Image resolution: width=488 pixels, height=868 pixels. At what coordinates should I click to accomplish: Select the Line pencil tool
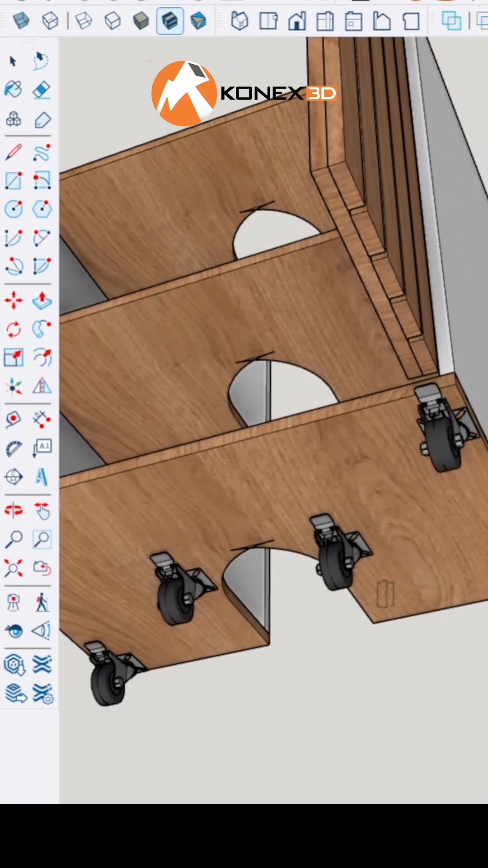tap(13, 153)
